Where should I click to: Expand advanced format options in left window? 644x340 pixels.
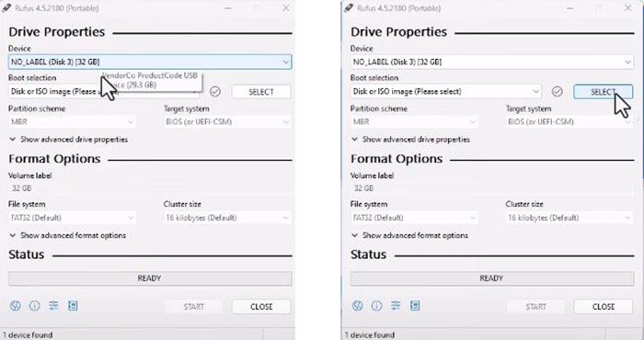68,235
